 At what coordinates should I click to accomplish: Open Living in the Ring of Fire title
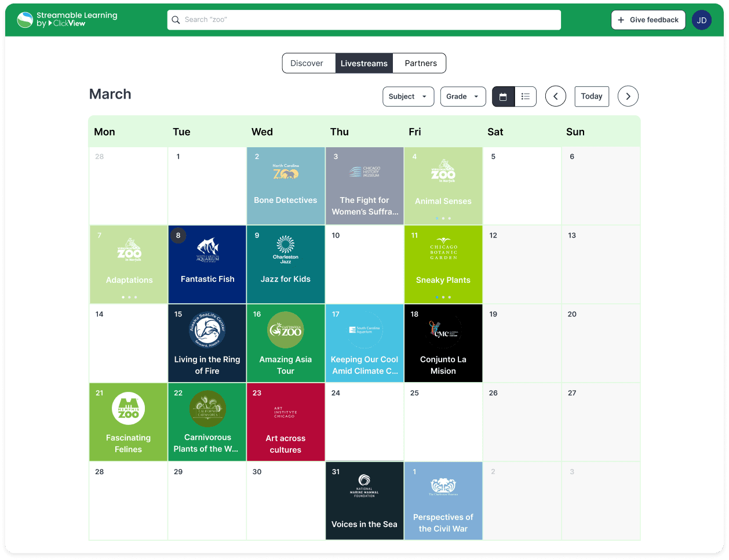(207, 365)
